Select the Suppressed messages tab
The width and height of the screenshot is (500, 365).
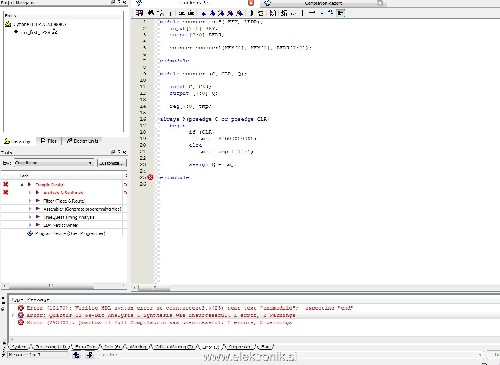click(x=240, y=347)
